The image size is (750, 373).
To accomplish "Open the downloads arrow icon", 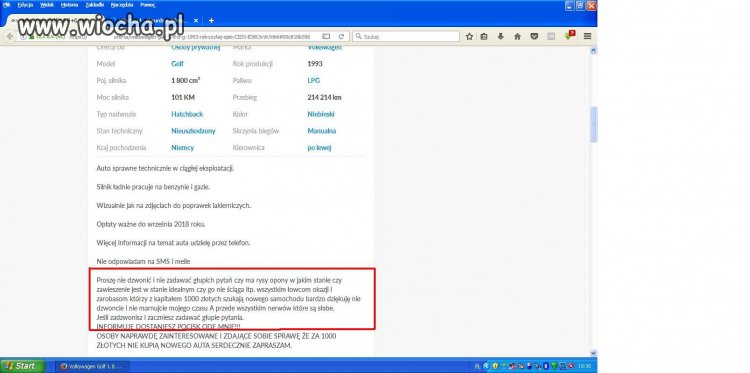I will 500,36.
